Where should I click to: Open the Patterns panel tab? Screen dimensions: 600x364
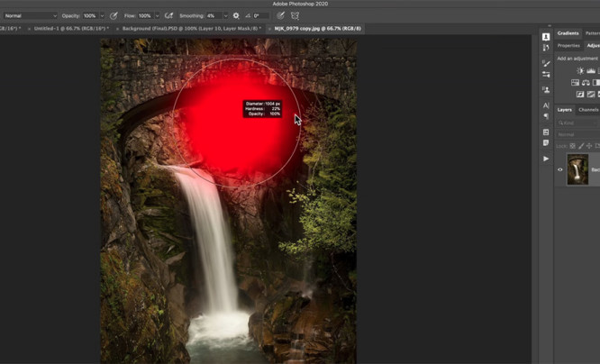[593, 33]
